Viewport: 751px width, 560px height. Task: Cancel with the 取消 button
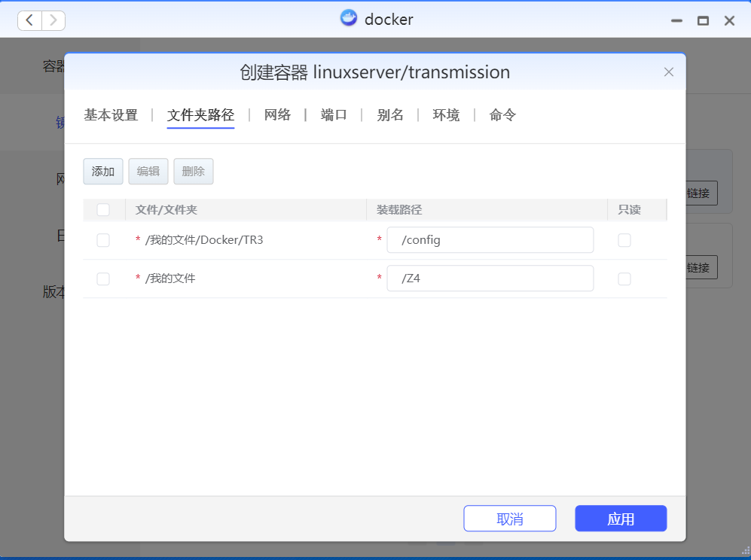pos(510,519)
